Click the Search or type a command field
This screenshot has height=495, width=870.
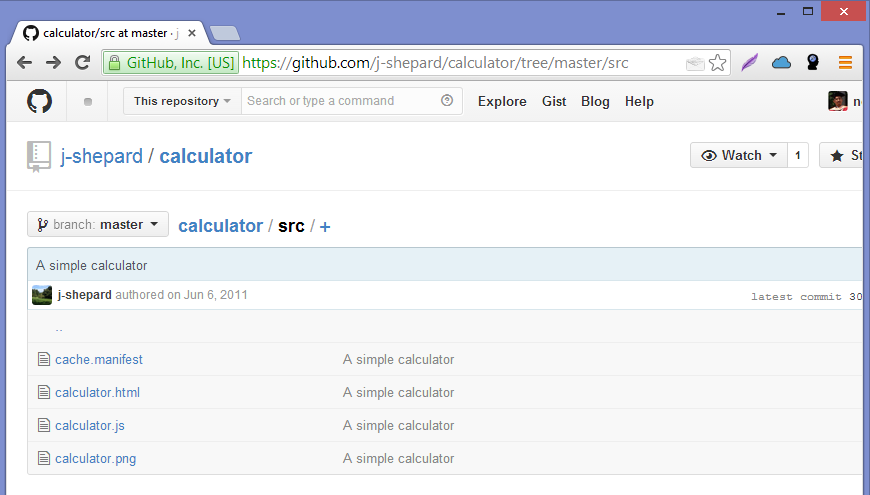point(352,101)
